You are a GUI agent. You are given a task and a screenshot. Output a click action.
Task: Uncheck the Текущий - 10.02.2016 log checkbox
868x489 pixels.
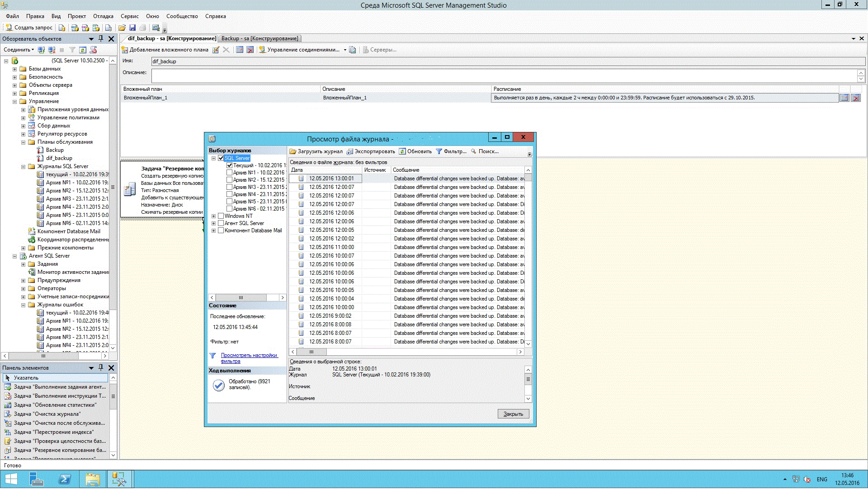[230, 165]
